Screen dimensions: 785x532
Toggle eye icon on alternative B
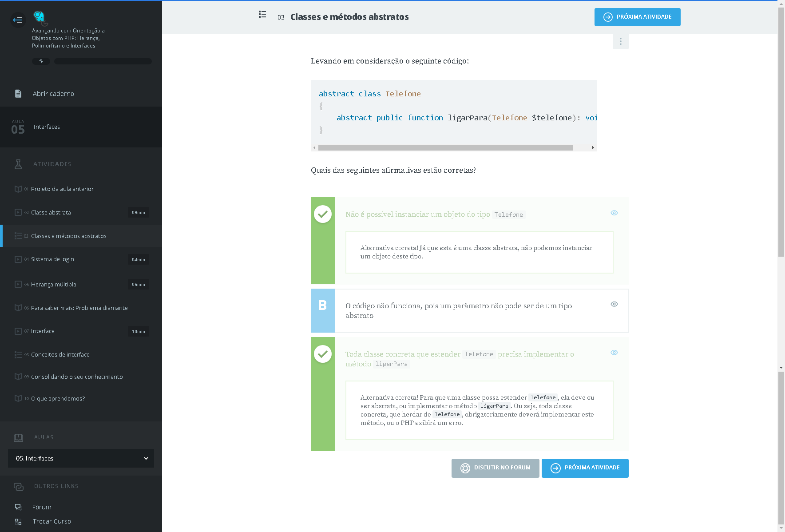pos(614,304)
